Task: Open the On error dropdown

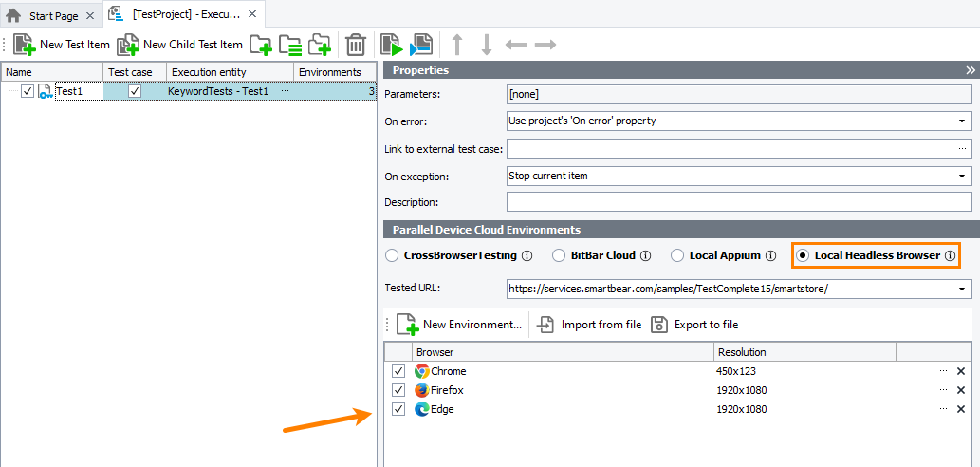Action: coord(963,121)
